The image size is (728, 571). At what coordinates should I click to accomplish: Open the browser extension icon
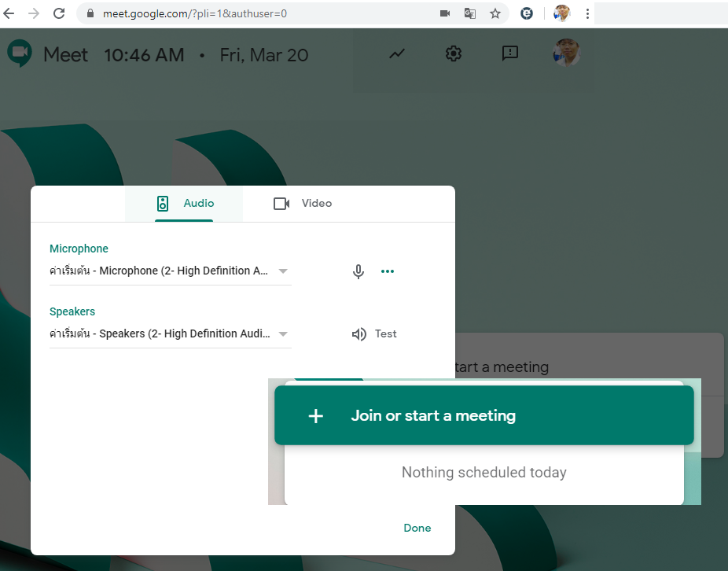click(527, 13)
